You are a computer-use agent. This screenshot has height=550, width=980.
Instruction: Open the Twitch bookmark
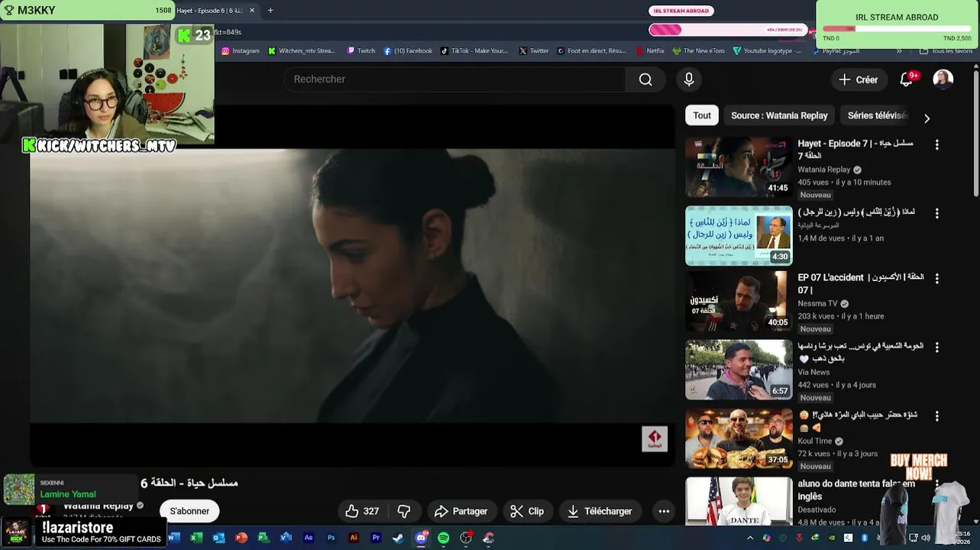(361, 51)
